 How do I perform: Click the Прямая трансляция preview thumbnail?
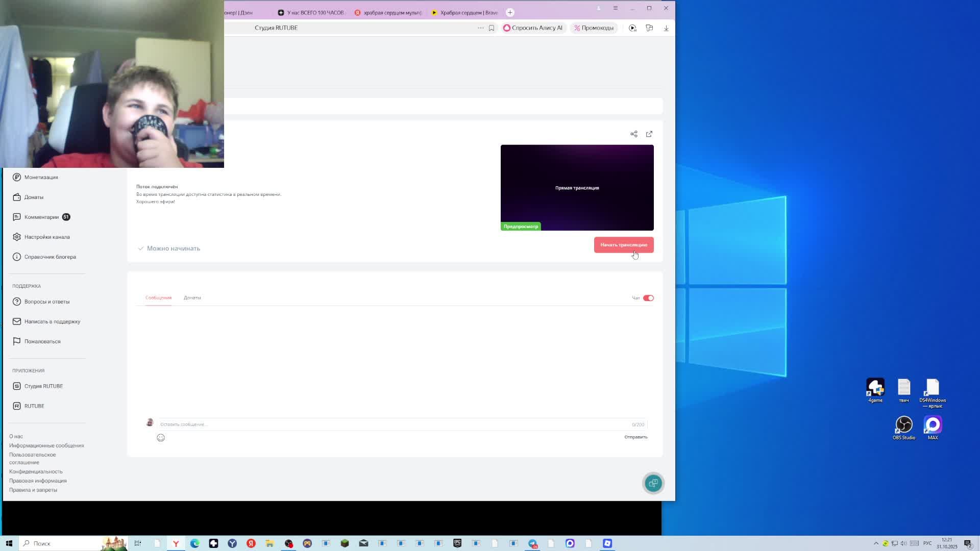(x=577, y=188)
